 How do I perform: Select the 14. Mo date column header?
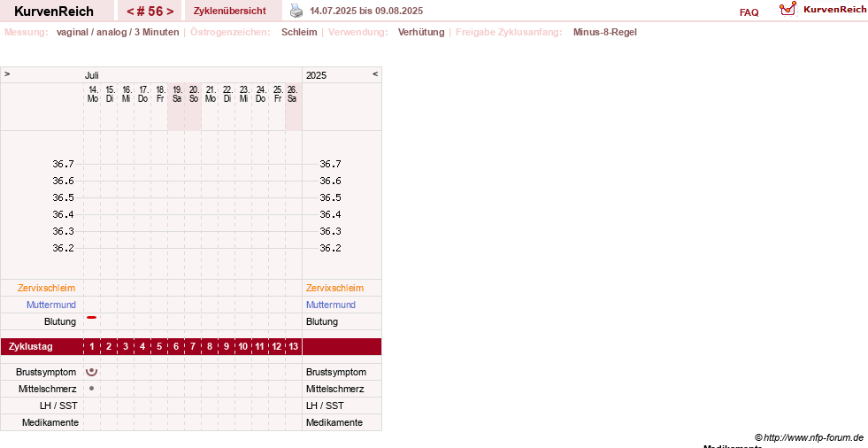(x=93, y=94)
